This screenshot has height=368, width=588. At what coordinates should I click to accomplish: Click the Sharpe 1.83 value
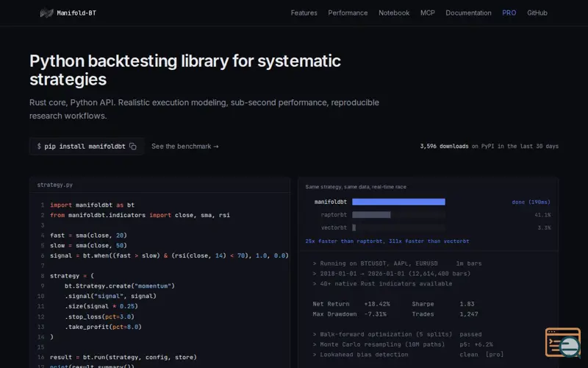(x=467, y=304)
